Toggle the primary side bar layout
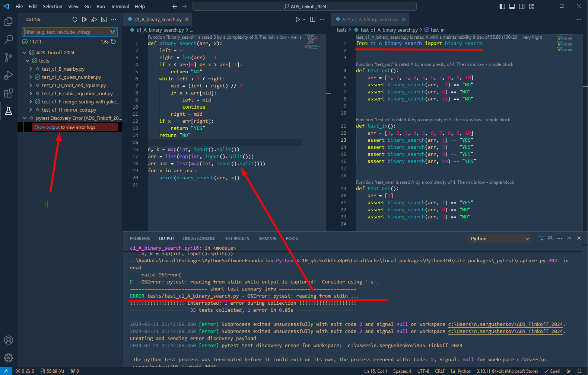The image size is (588, 375). pos(502,6)
